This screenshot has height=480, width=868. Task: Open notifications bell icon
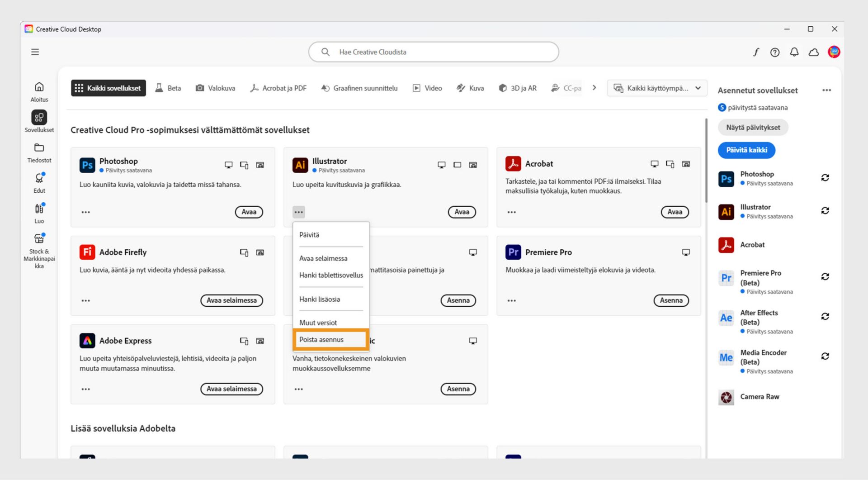pos(794,52)
